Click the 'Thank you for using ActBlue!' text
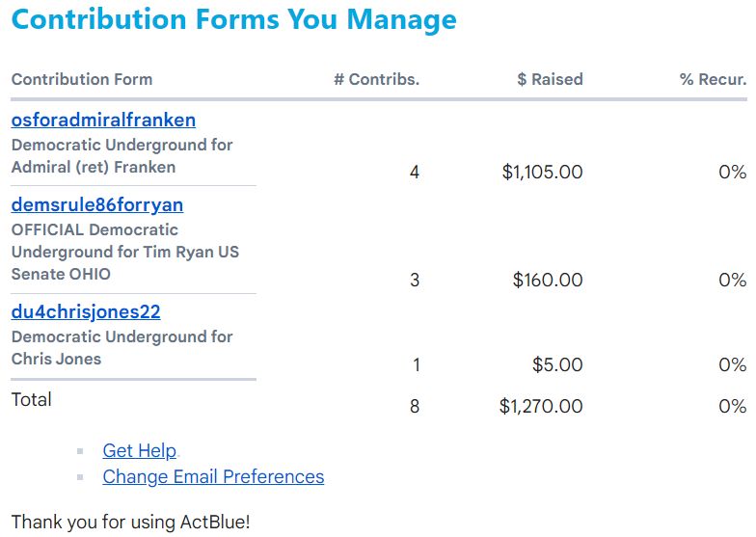The height and width of the screenshot is (537, 756). 130,523
